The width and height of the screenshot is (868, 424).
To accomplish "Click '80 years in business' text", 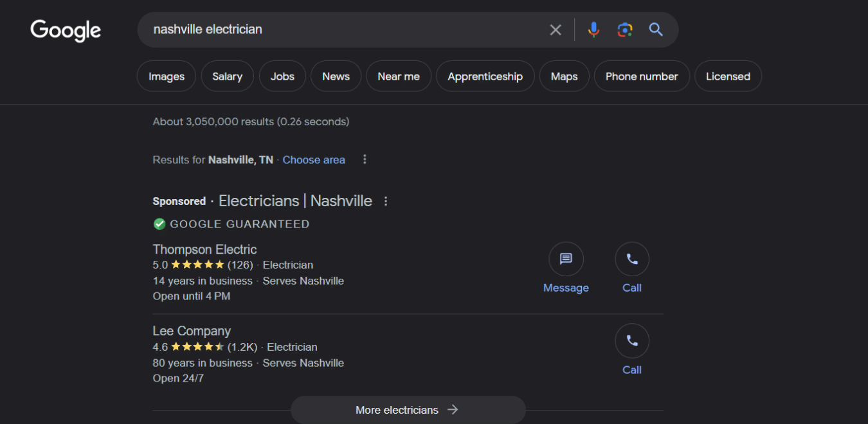I will [203, 363].
